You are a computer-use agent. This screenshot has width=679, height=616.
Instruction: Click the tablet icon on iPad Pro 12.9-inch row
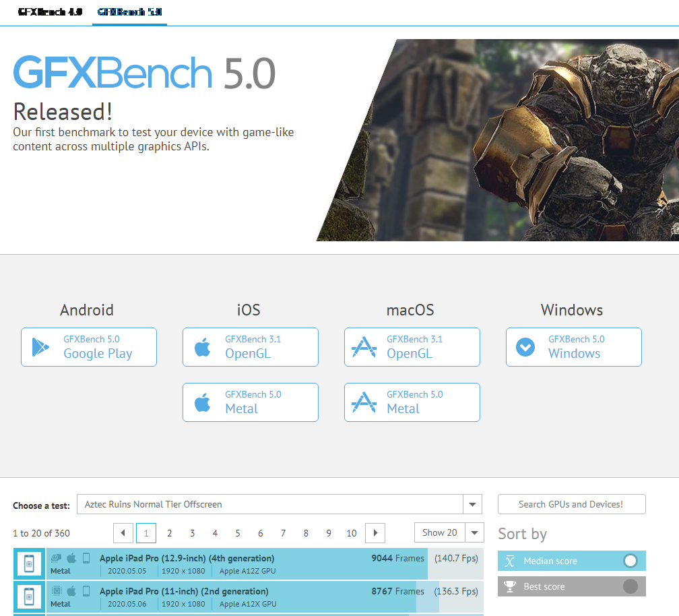[x=86, y=558]
